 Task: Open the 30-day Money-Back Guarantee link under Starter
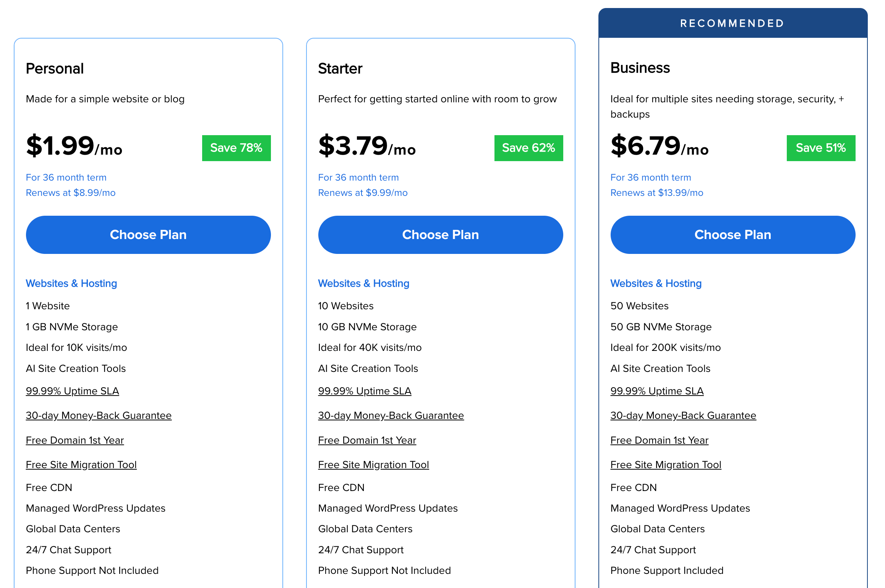(x=391, y=415)
